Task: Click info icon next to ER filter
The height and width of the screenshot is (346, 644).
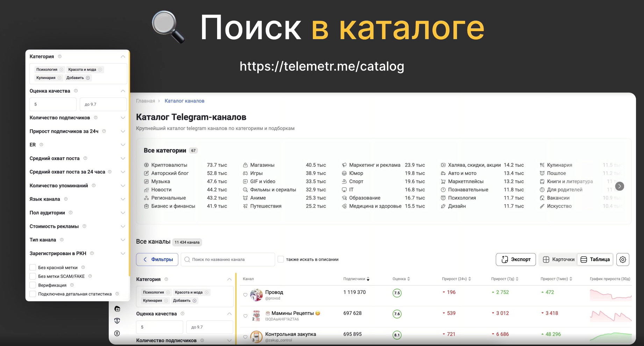Action: [41, 145]
